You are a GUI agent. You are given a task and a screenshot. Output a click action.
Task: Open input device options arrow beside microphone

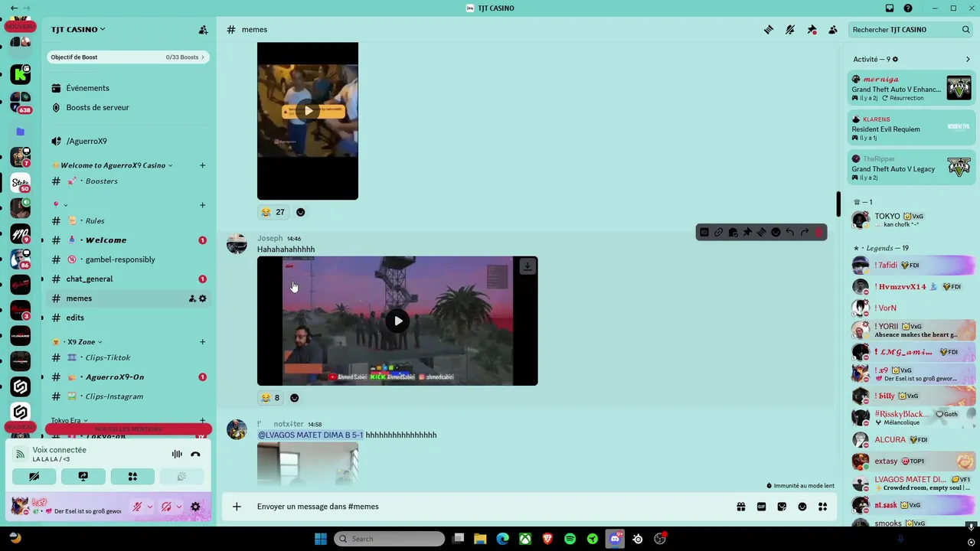pyautogui.click(x=149, y=507)
